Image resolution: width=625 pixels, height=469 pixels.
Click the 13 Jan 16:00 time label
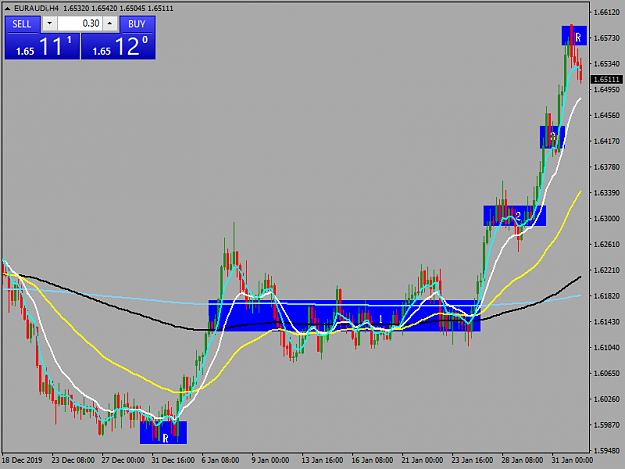click(322, 460)
